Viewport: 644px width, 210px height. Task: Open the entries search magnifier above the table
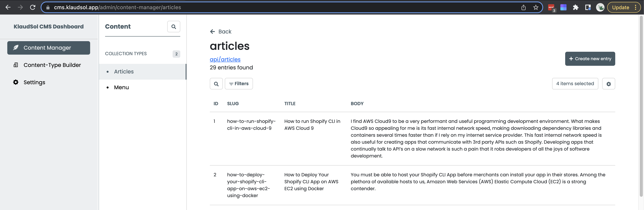(216, 83)
